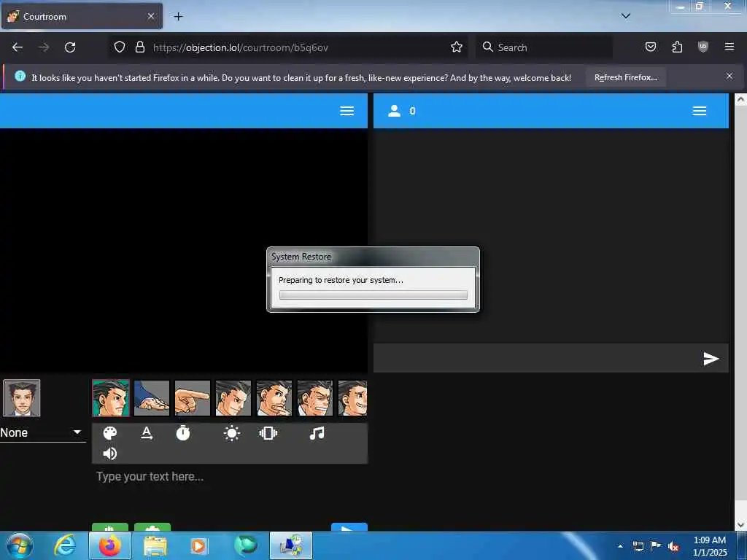The height and width of the screenshot is (560, 747).
Task: Expand the list all tabs chevron
Action: (626, 16)
